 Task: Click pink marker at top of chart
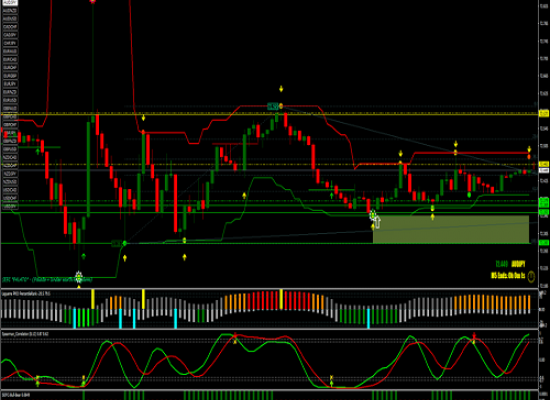point(93,1)
